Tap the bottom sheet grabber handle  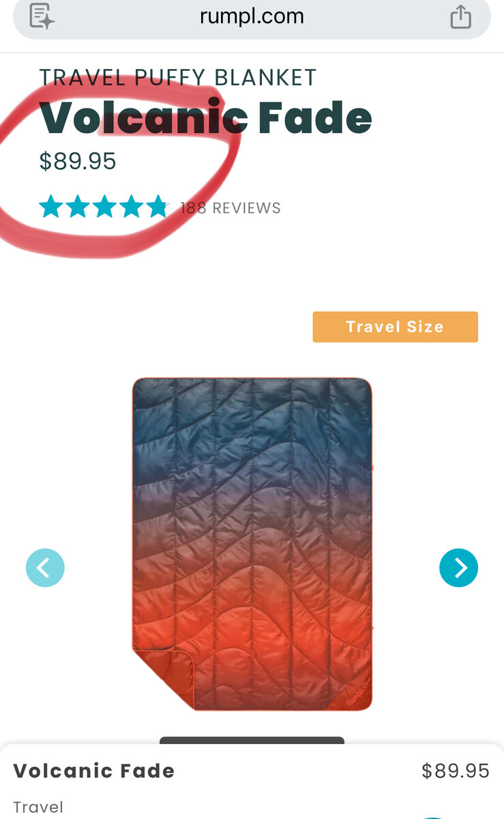click(x=252, y=740)
